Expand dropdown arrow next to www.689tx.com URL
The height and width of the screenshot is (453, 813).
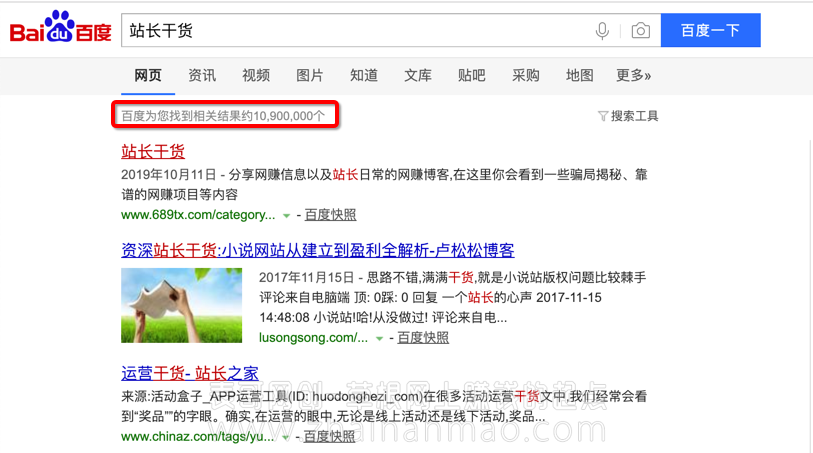[286, 216]
